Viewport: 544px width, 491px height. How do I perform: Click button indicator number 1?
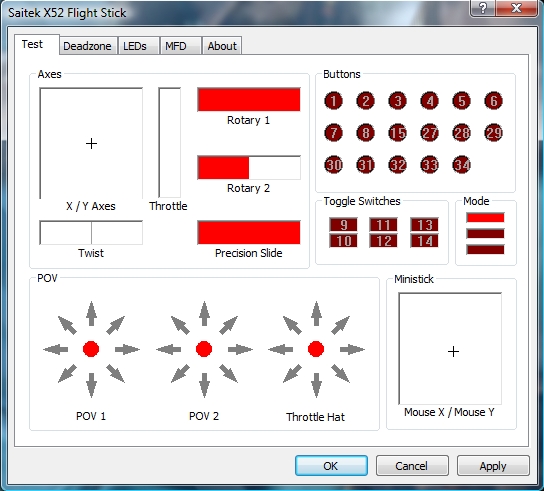(333, 101)
